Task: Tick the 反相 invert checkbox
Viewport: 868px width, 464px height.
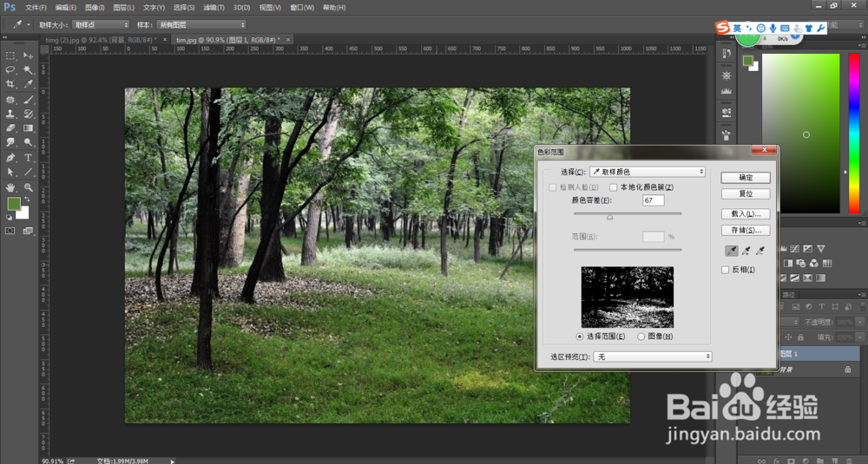Action: coord(725,270)
